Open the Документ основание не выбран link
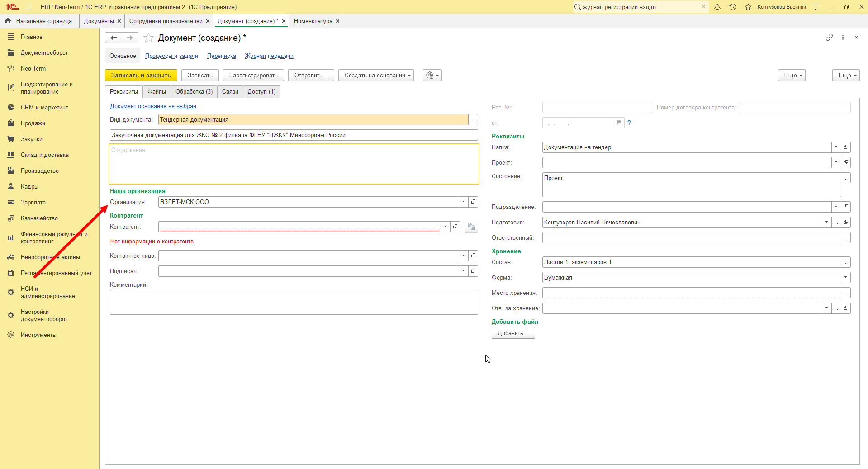Screen dimensions: 868x469 click(x=153, y=106)
